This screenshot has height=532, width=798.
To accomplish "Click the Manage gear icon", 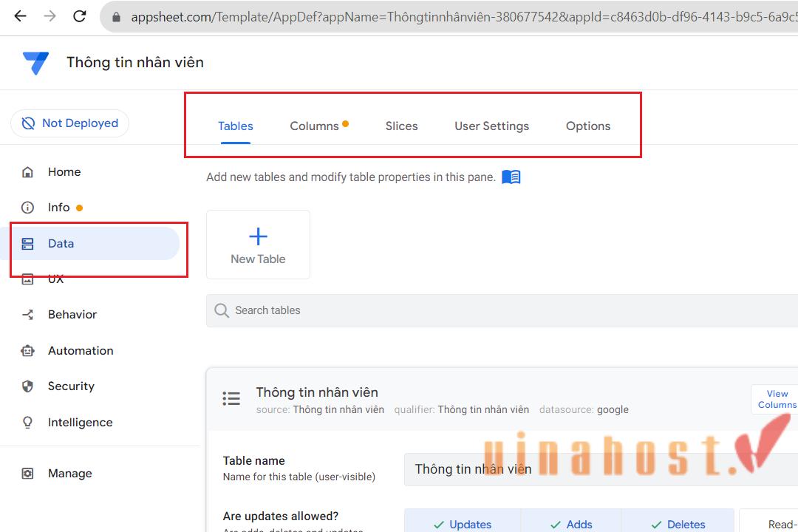I will coord(27,474).
